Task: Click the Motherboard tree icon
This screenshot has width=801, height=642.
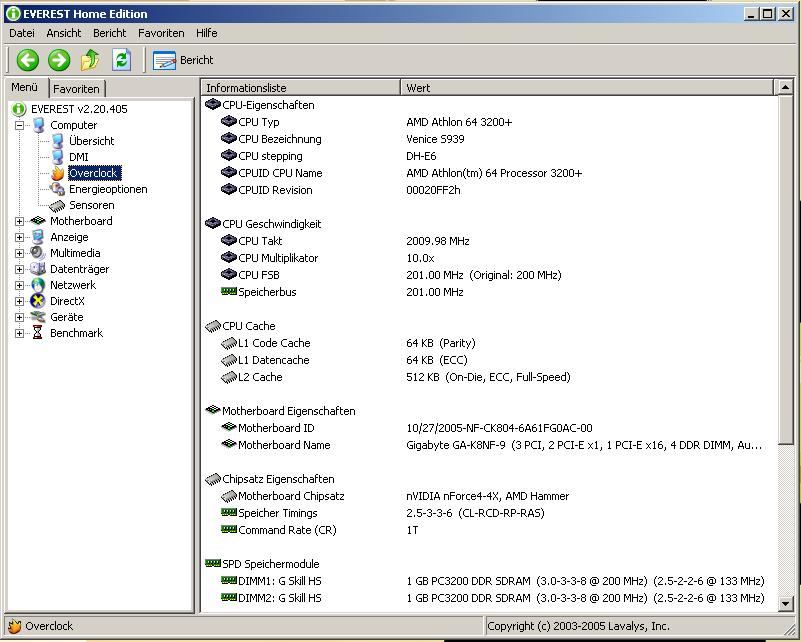Action: tap(38, 221)
